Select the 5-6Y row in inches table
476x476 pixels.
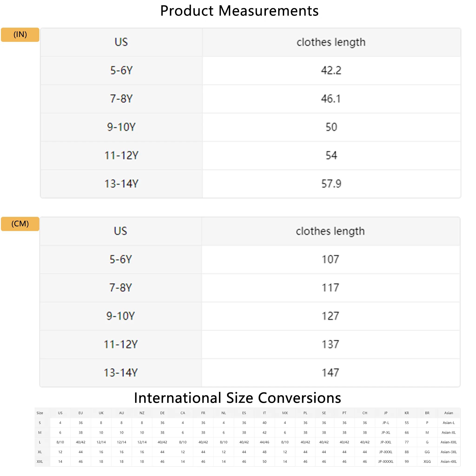click(x=121, y=70)
